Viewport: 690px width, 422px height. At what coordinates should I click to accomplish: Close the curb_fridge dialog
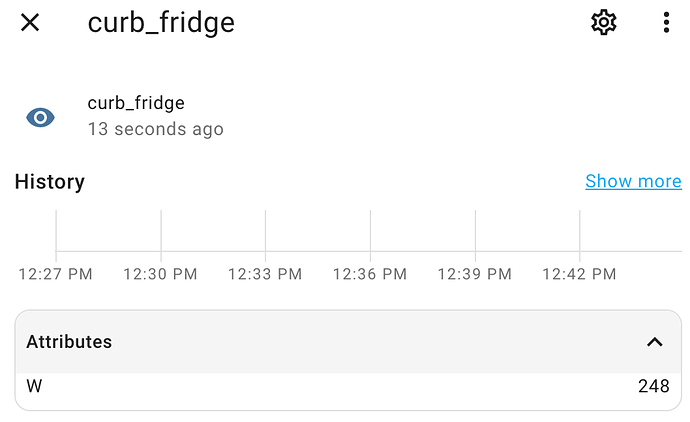pyautogui.click(x=30, y=22)
